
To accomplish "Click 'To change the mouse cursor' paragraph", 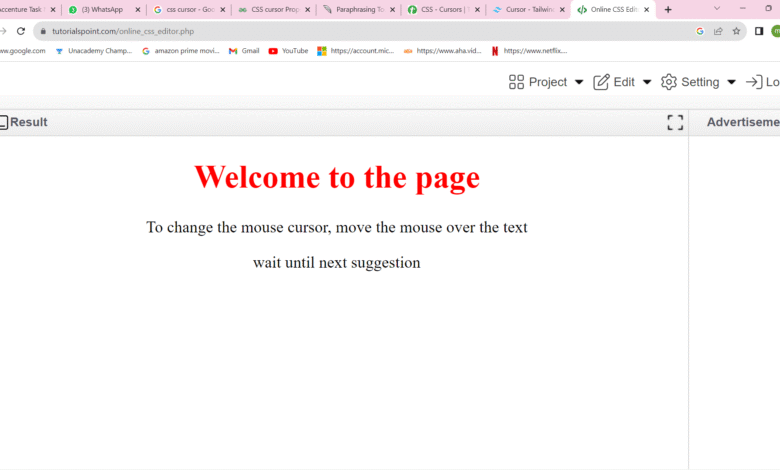I will [337, 227].
